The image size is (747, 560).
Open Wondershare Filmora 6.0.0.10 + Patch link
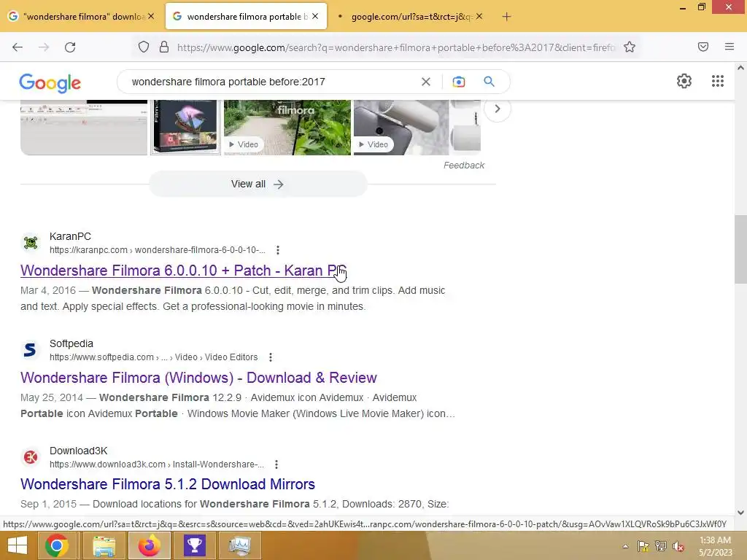(183, 271)
